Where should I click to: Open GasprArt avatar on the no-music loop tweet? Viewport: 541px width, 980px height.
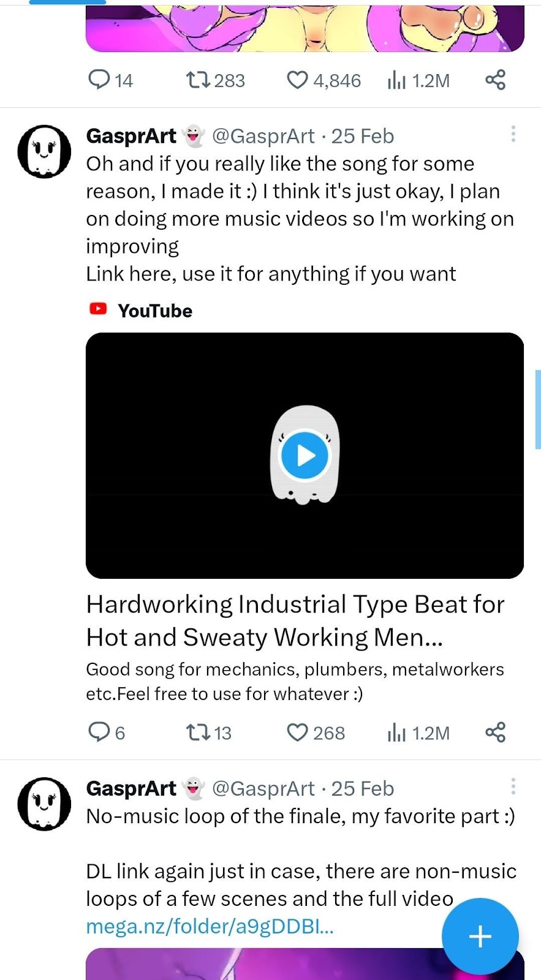[x=44, y=804]
